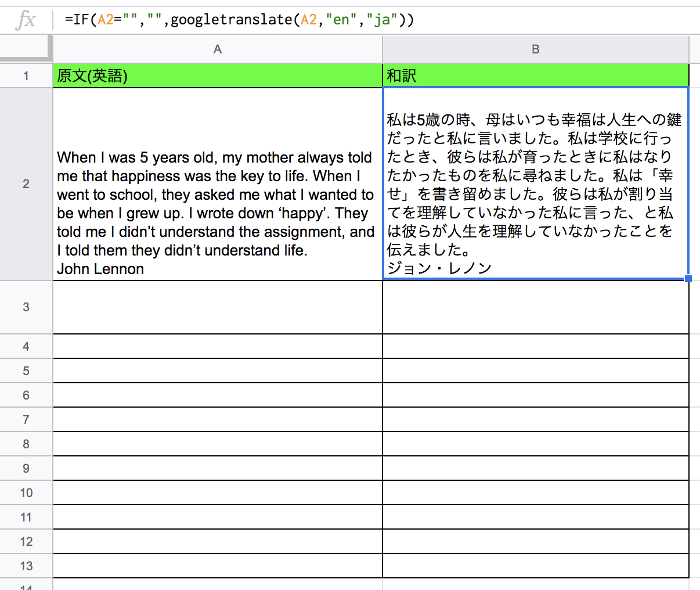Click header cell '和訳'

[x=536, y=75]
